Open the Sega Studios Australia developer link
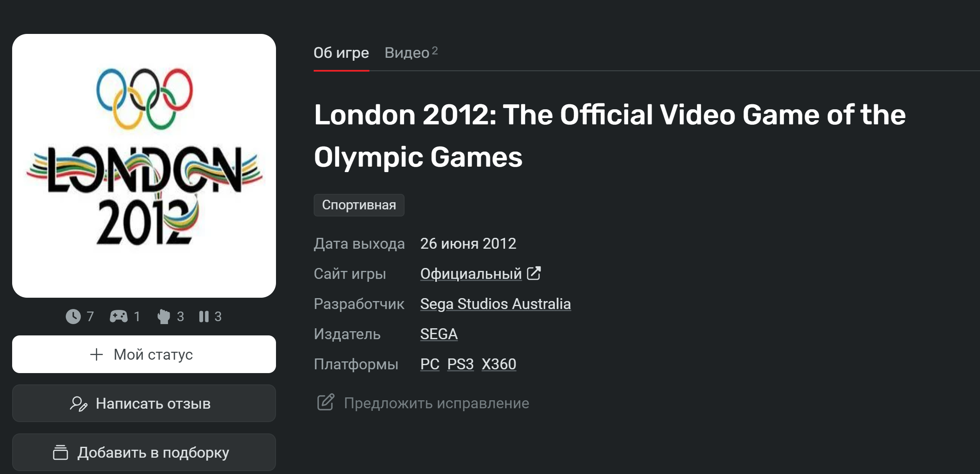 [495, 304]
